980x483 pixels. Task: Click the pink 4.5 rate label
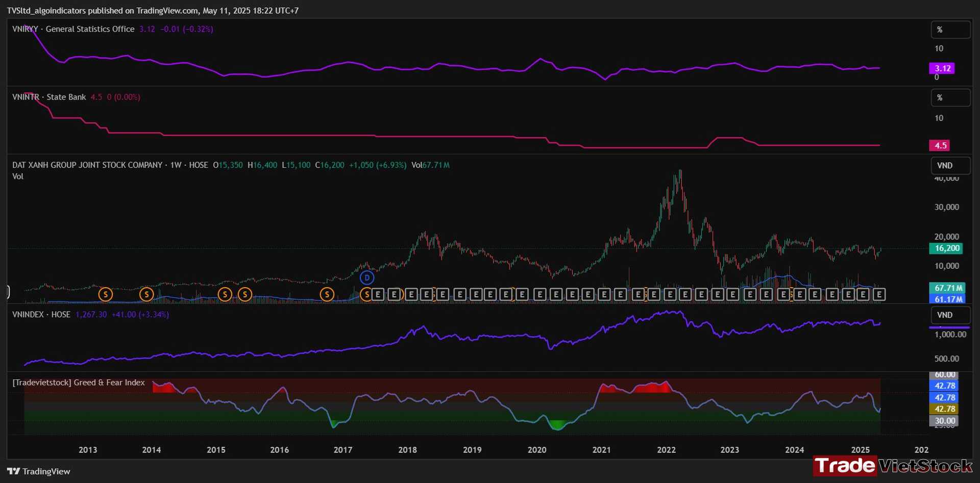tap(941, 145)
